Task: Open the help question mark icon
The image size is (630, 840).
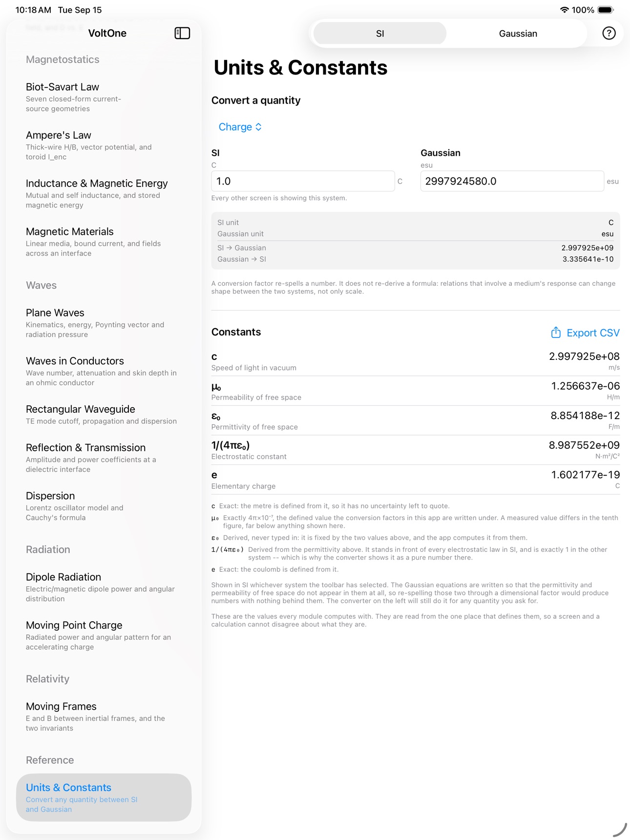Action: click(x=609, y=33)
